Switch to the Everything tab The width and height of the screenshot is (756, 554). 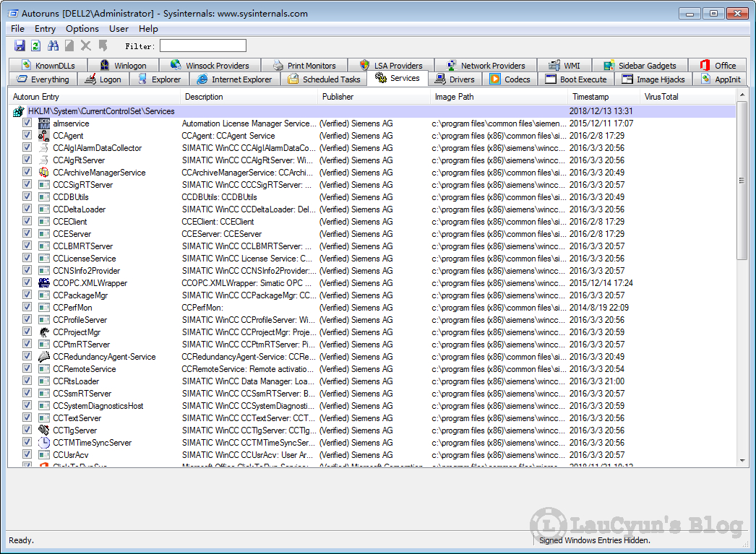click(43, 79)
